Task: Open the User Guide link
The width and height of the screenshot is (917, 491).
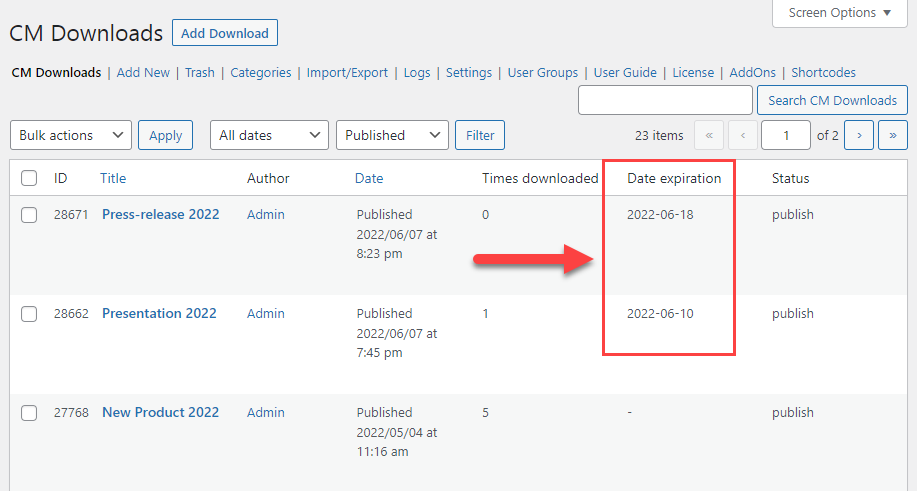Action: click(x=625, y=72)
